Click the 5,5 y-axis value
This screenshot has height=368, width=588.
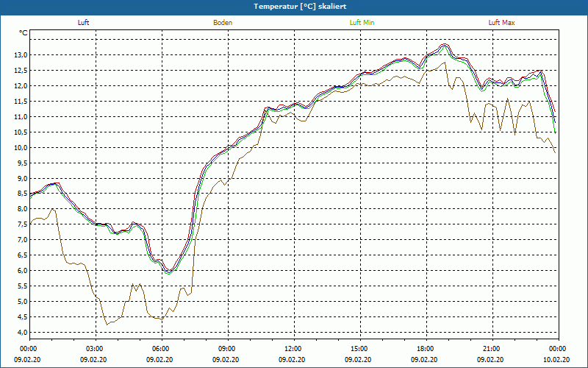pyautogui.click(x=22, y=286)
